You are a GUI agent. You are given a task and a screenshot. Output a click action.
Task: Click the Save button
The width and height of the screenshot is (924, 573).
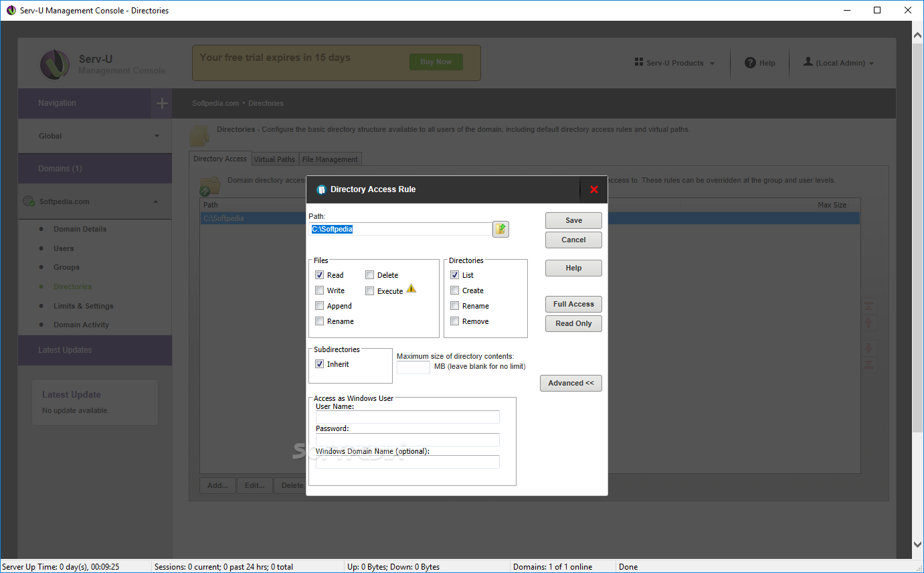(573, 220)
